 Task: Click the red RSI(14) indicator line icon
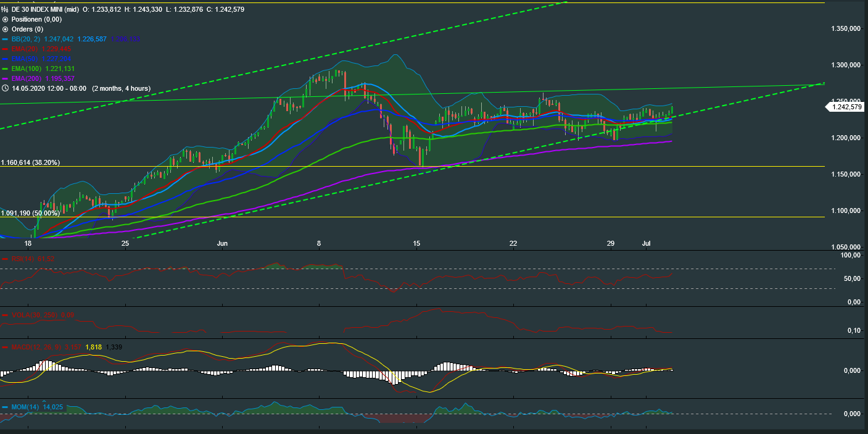pos(6,259)
